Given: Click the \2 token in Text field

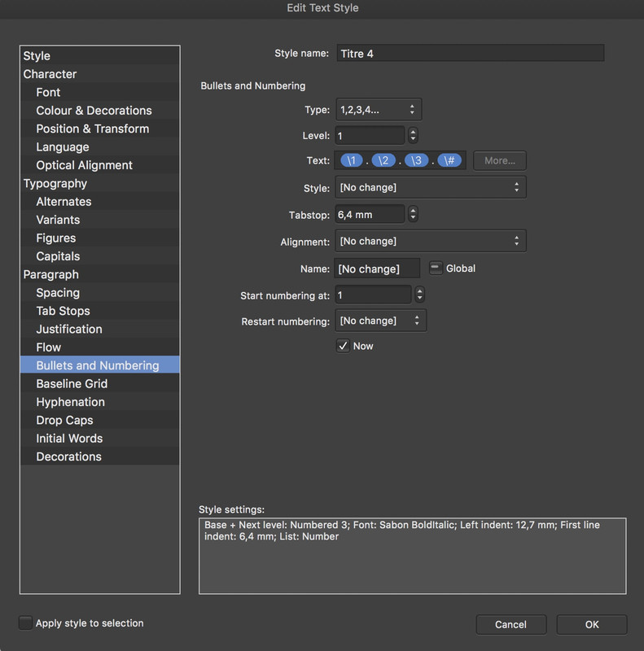Looking at the screenshot, I should click(x=383, y=160).
